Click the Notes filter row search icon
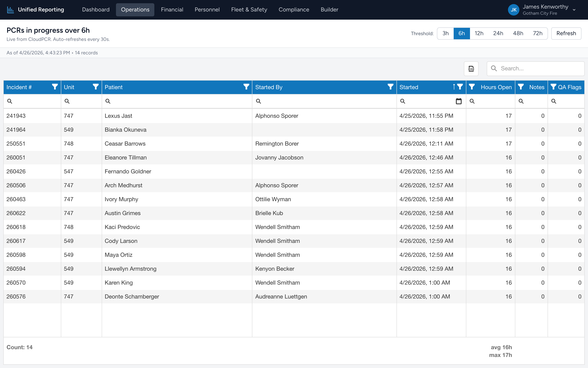Screen dimensions: 588x368 click(x=521, y=101)
